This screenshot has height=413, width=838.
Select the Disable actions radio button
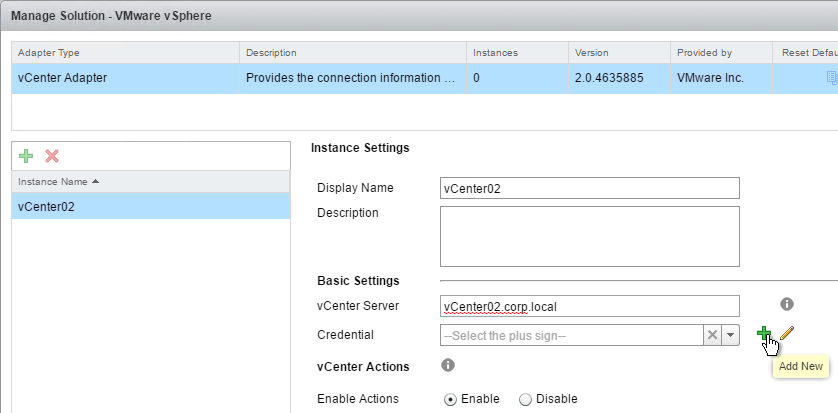(525, 399)
